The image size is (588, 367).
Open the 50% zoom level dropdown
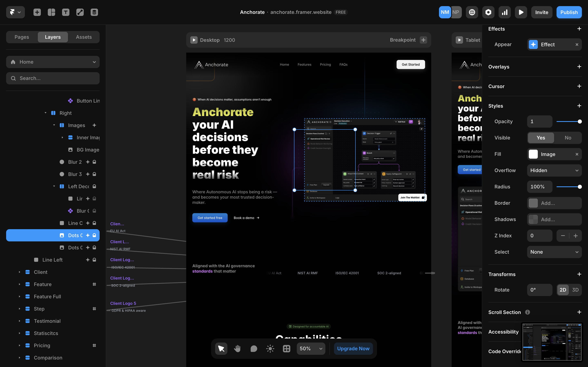pos(311,349)
